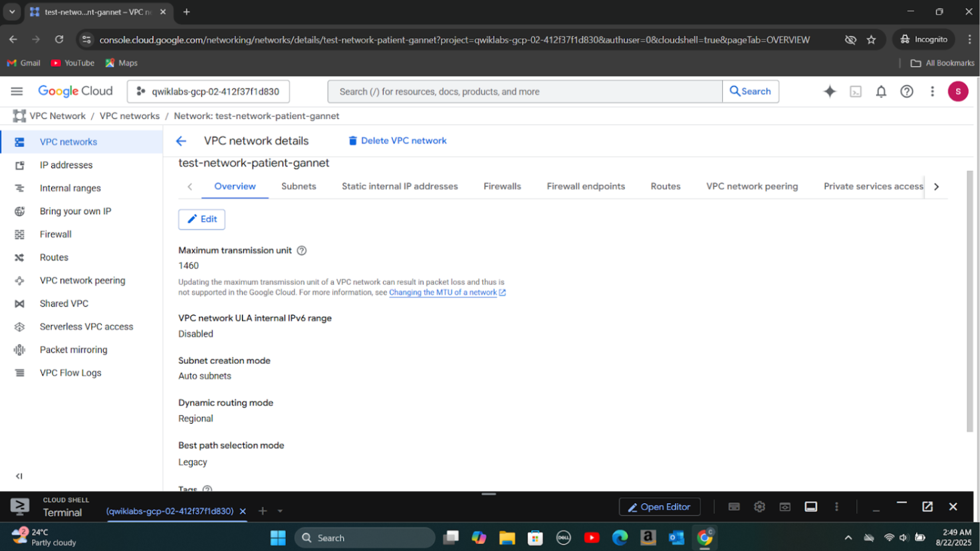Click the Google Cloud search field

(x=525, y=92)
